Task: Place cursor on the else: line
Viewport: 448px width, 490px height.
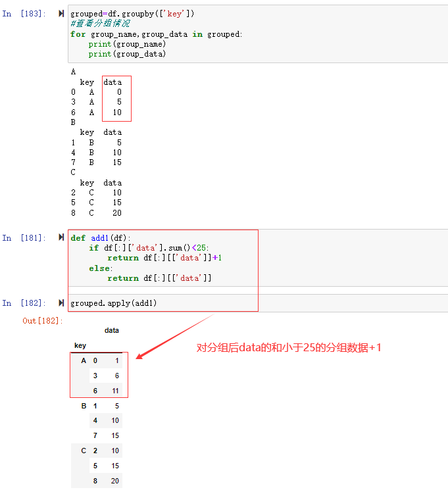Action: coord(101,268)
